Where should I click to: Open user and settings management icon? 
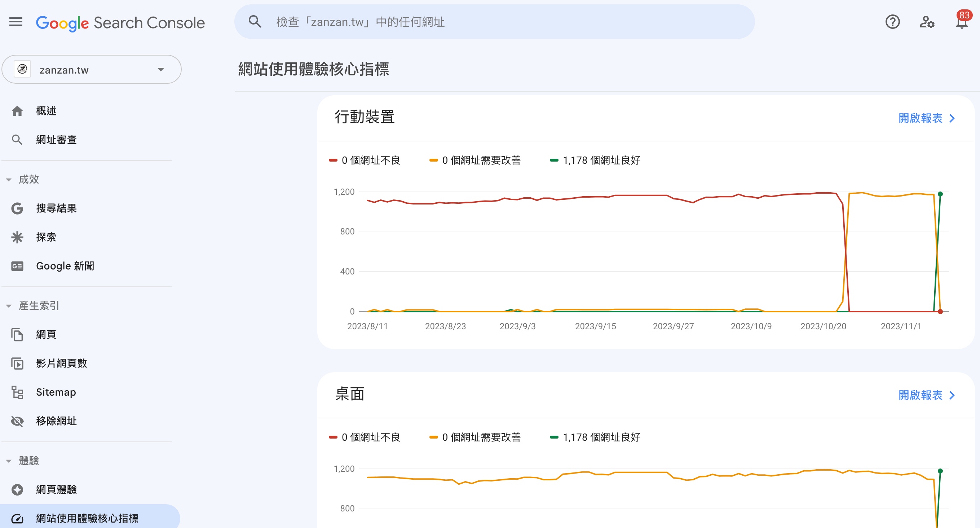pos(927,22)
